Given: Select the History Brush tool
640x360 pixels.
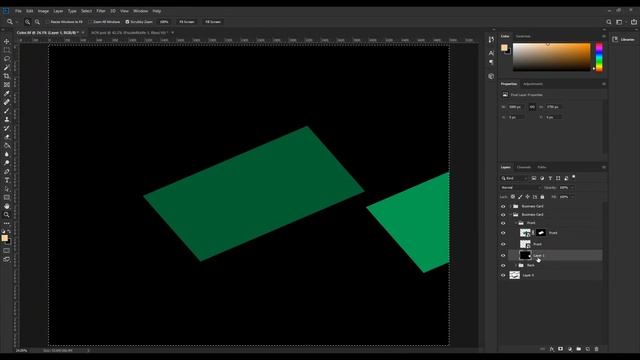Looking at the screenshot, I should click(x=7, y=128).
